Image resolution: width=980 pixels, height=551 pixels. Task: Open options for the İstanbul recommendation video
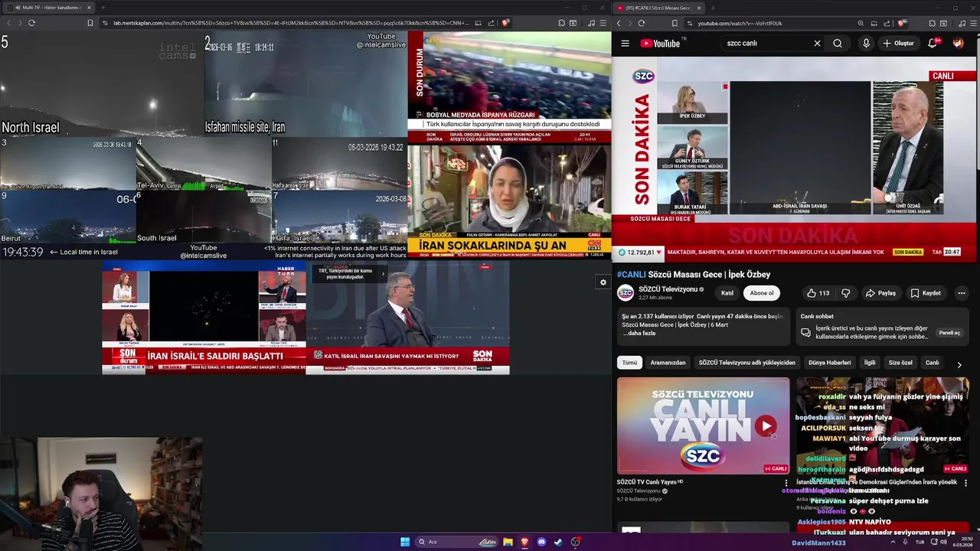(965, 483)
